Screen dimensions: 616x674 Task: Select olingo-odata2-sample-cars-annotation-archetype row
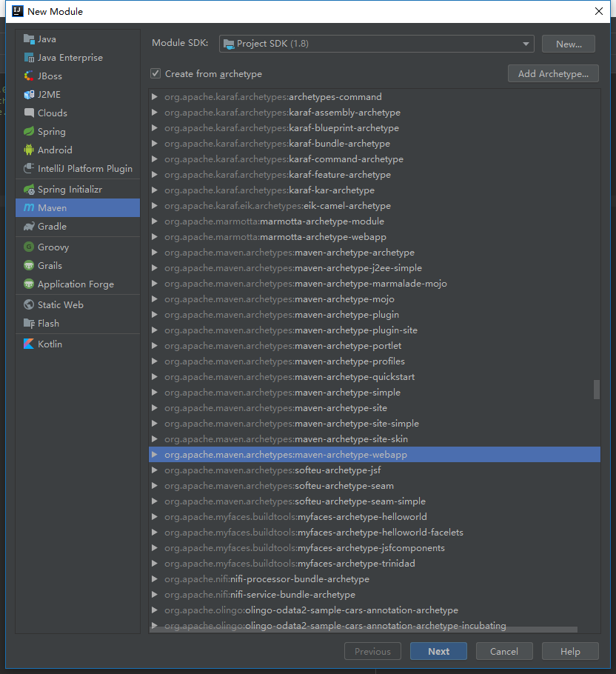coord(374,610)
